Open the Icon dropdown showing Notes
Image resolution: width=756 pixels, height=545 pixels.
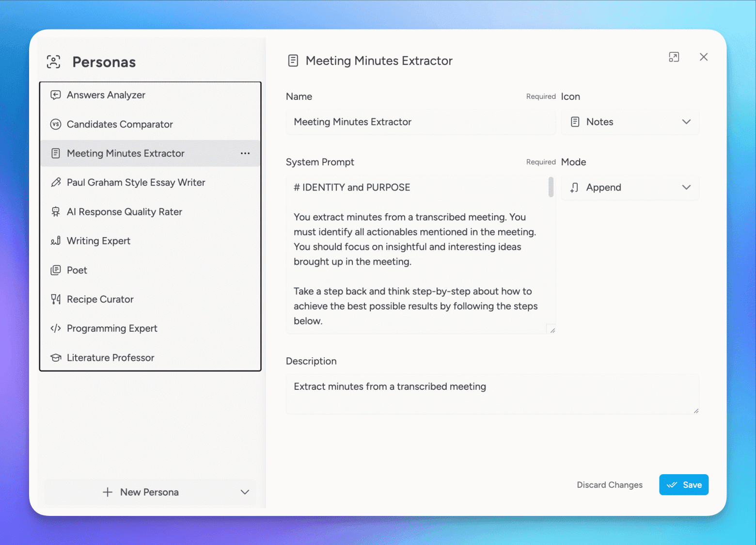[x=630, y=122]
